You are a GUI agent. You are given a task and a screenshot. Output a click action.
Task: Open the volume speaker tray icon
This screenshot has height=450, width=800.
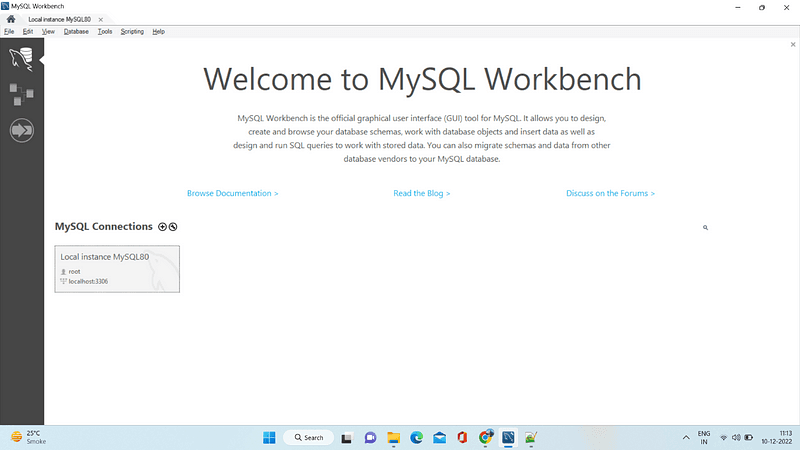coord(736,438)
